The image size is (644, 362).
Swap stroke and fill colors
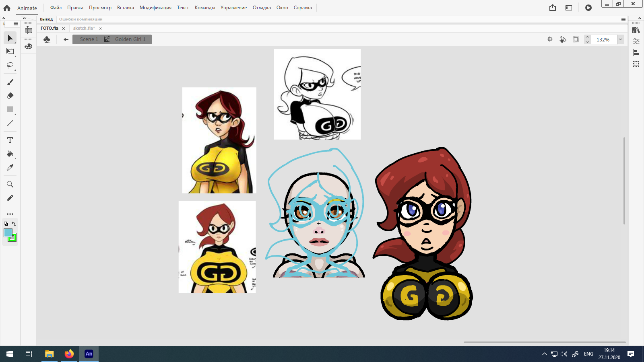[x=14, y=224]
